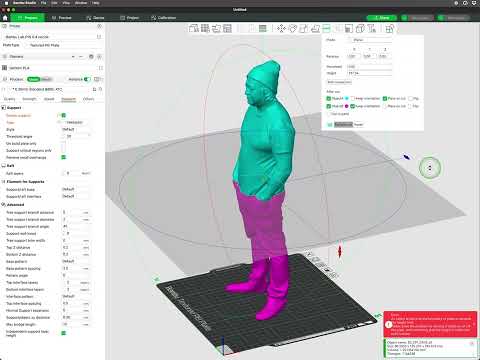Viewport: 480px width, 360px height.
Task: Click the Add model toolbar icon
Action: 194,28
